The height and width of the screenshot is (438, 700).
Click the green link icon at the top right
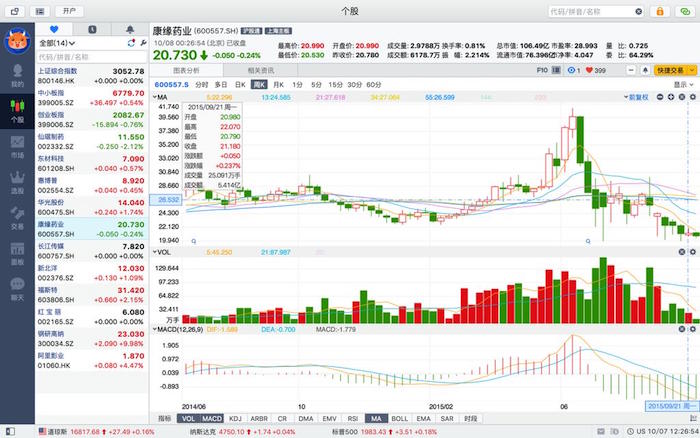[x=685, y=11]
